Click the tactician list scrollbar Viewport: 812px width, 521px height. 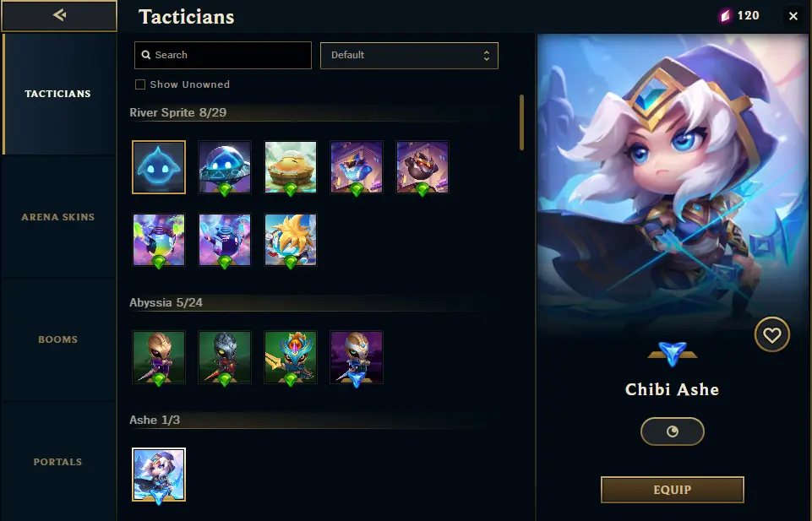coord(521,122)
